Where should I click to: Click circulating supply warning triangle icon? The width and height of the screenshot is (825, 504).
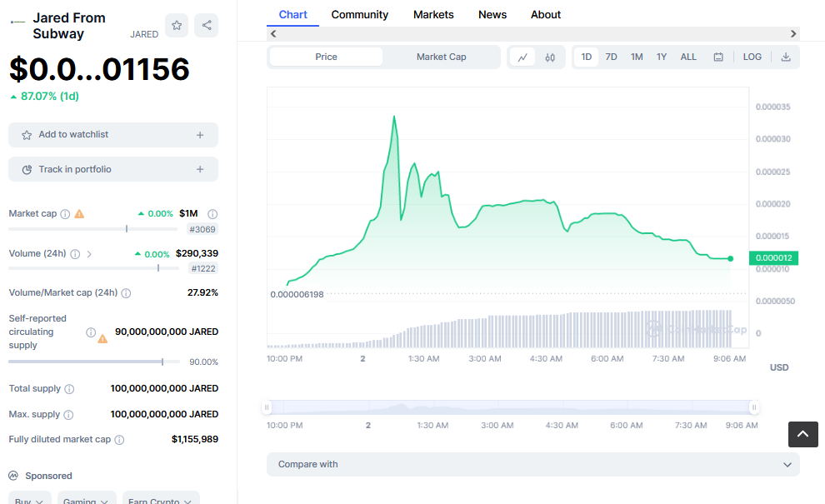[102, 339]
